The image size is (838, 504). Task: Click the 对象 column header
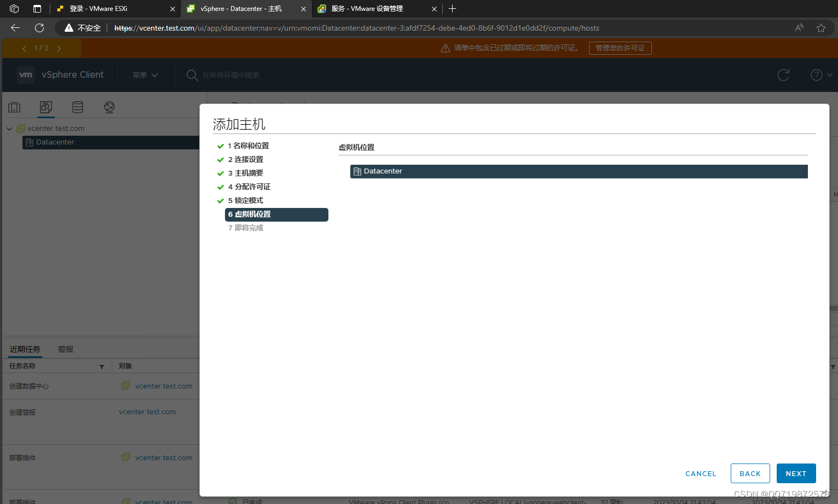125,366
